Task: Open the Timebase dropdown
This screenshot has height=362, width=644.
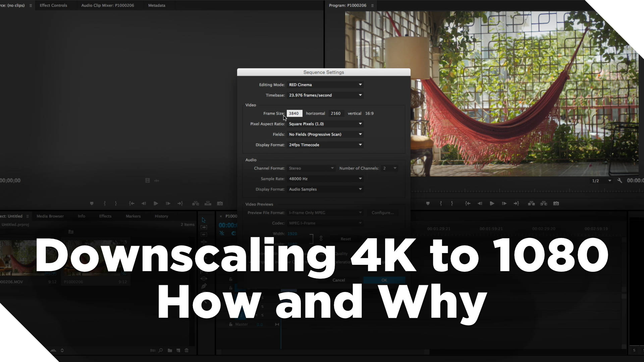Action: [x=325, y=95]
